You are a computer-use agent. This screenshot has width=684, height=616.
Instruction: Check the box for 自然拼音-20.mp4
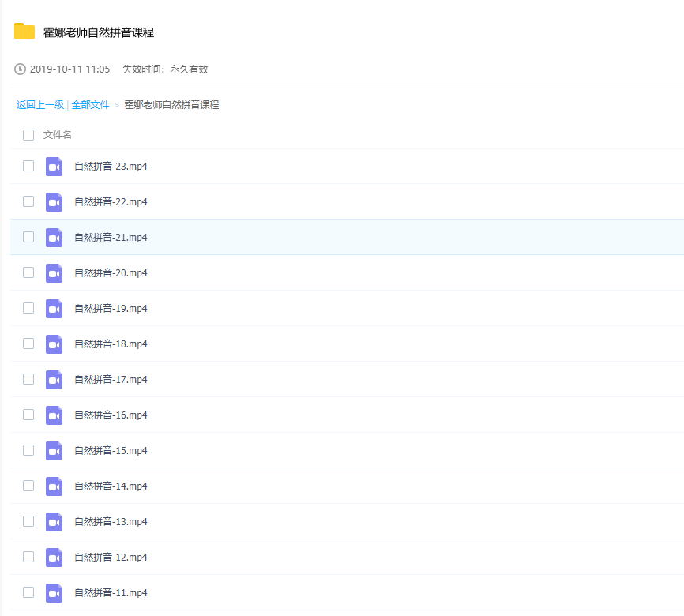coord(28,272)
